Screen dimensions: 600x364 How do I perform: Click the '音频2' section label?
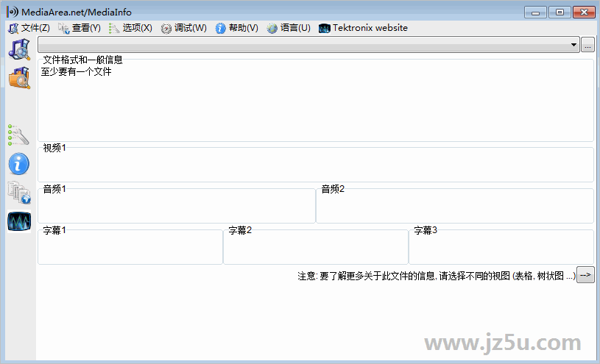333,189
